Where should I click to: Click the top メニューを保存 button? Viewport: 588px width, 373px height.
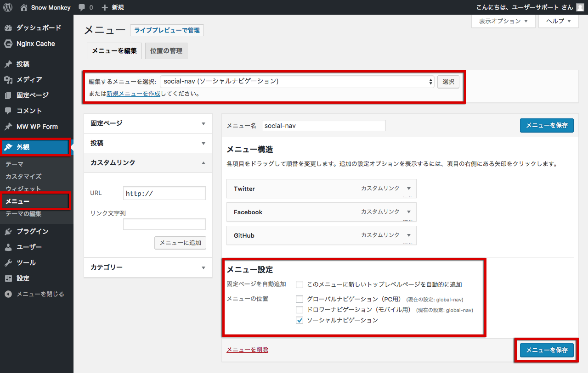pos(547,125)
